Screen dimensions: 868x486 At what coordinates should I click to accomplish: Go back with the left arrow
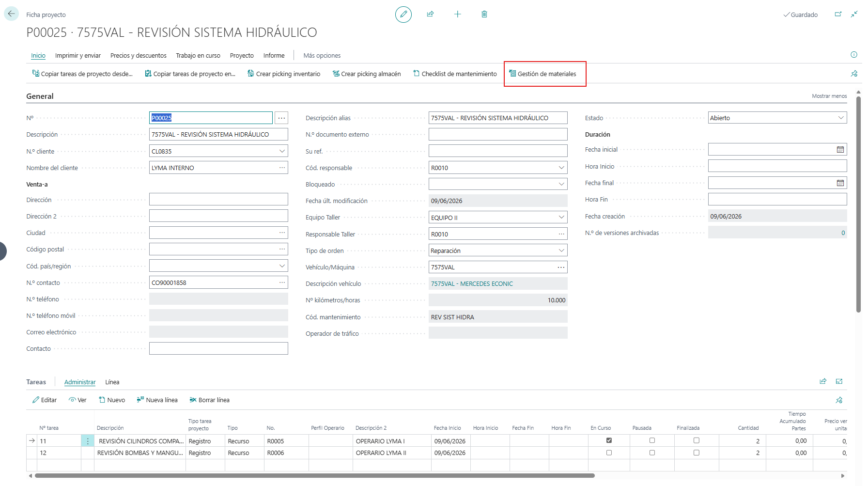tap(11, 14)
